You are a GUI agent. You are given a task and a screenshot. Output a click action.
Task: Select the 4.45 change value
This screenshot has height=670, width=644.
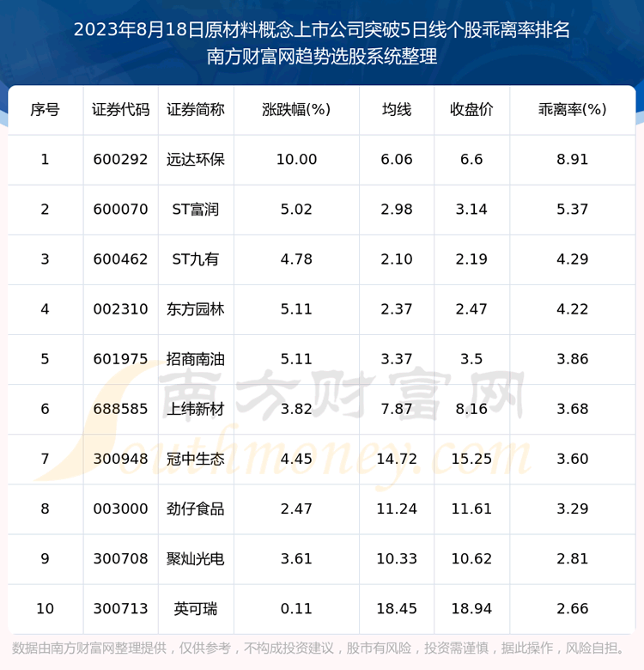(296, 459)
